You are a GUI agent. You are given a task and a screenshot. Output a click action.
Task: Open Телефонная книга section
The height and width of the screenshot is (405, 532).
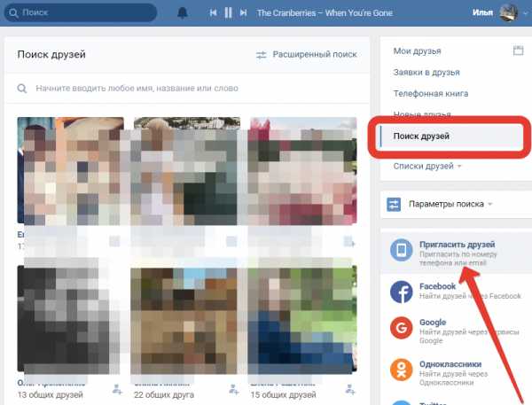(431, 94)
